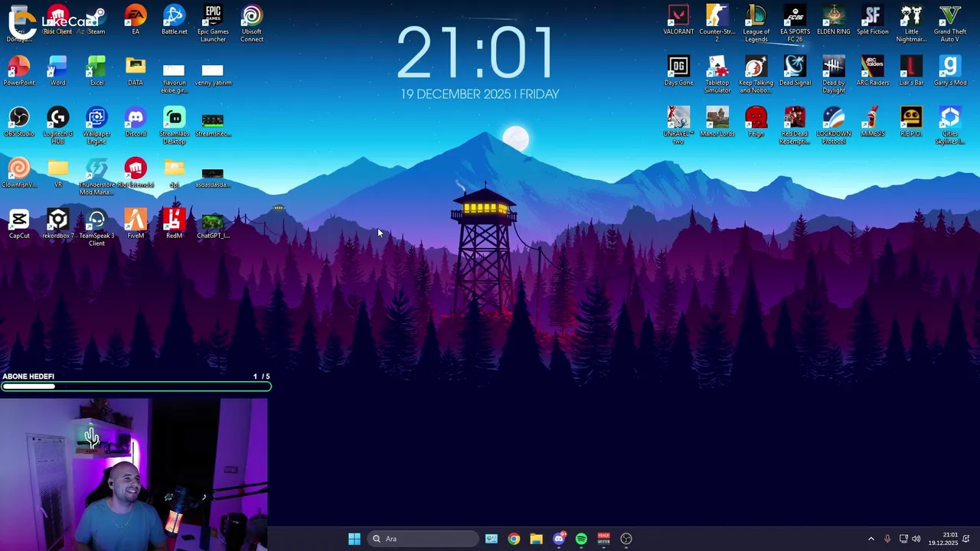
Task: Open Google Chrome from the taskbar
Action: click(514, 539)
